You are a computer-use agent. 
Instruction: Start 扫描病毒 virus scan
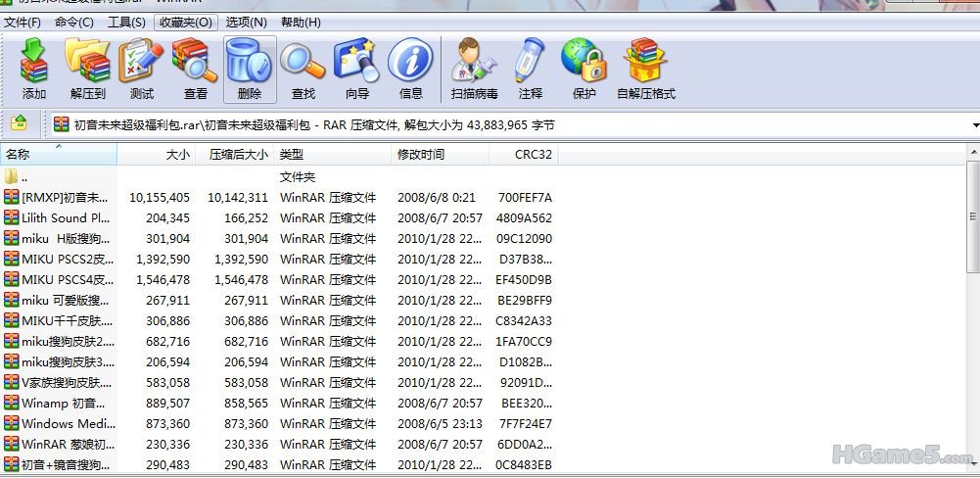pos(474,69)
